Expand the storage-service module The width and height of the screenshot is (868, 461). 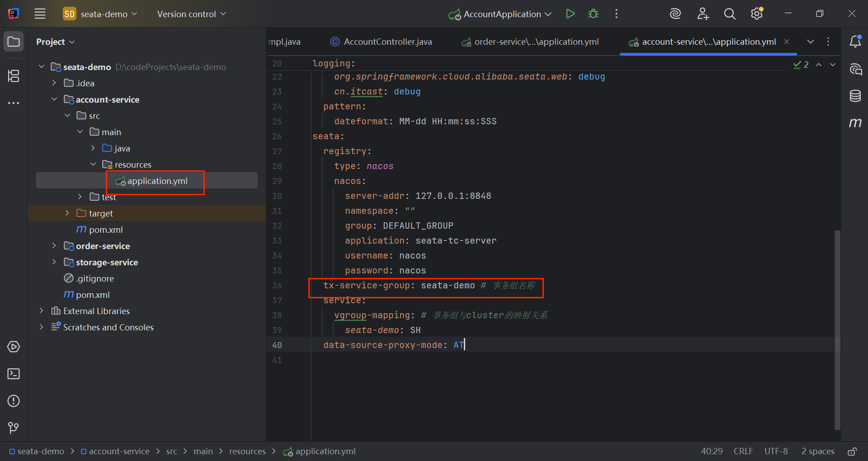tap(54, 262)
